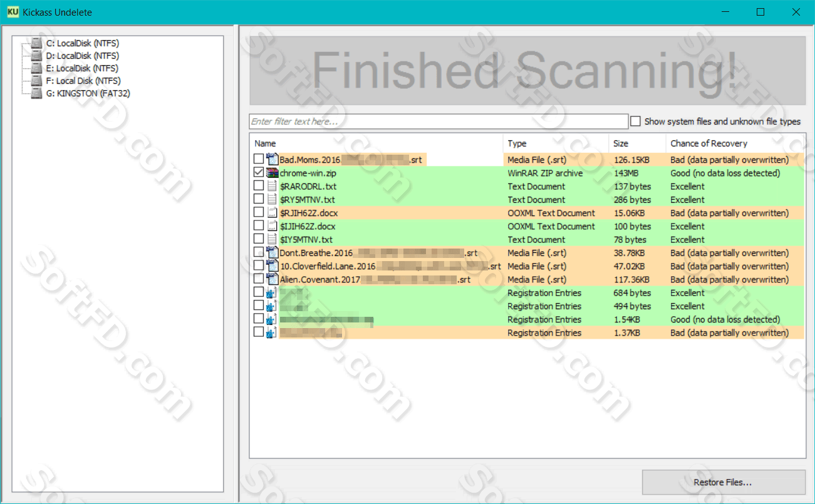Tick the $IJIH62Z.docx checkbox
The height and width of the screenshot is (504, 815).
(x=259, y=226)
